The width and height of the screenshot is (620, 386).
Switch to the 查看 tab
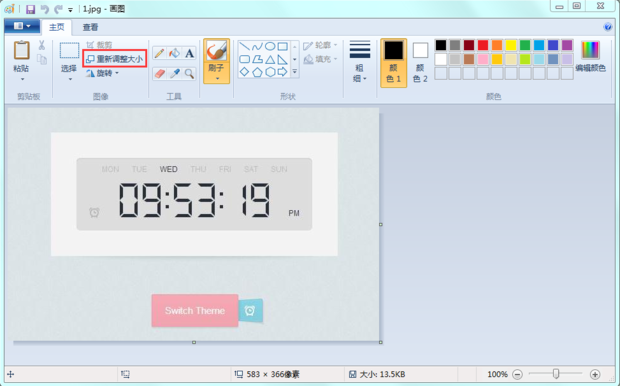coord(90,27)
